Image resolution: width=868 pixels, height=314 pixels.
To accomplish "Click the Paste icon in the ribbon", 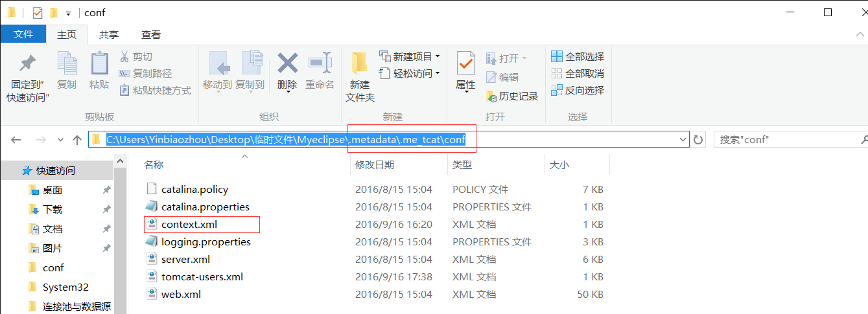I will tap(99, 63).
